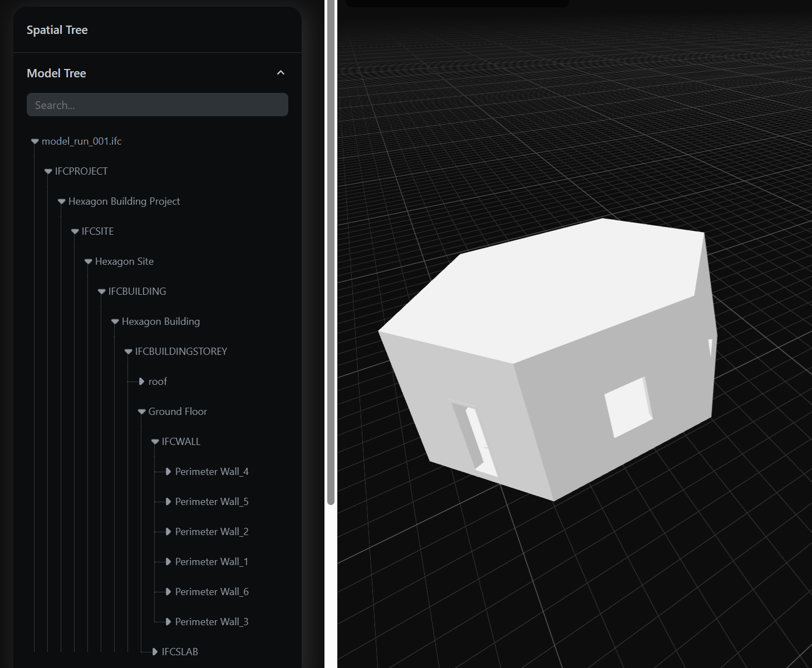Collapse the model_run_001.ifc root node arrow

[35, 142]
